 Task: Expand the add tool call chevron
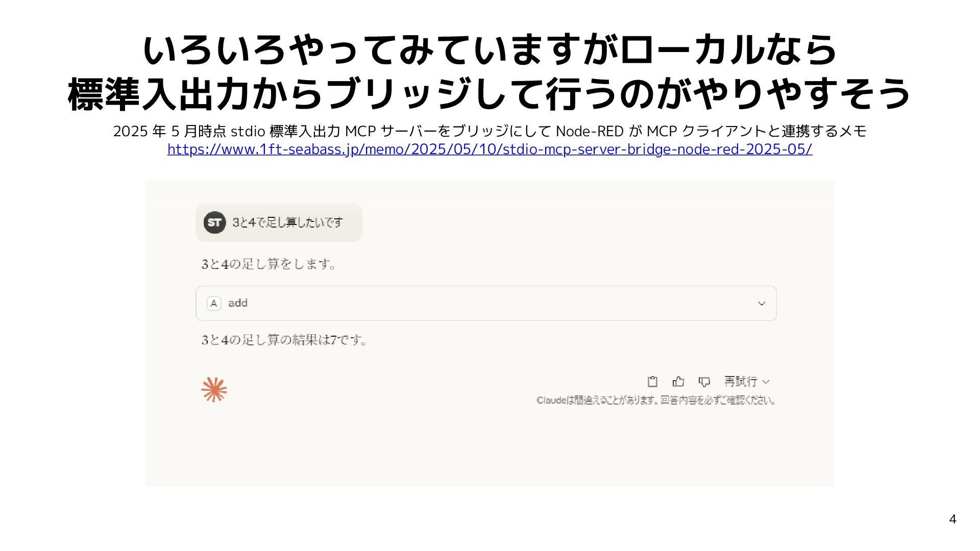(762, 304)
